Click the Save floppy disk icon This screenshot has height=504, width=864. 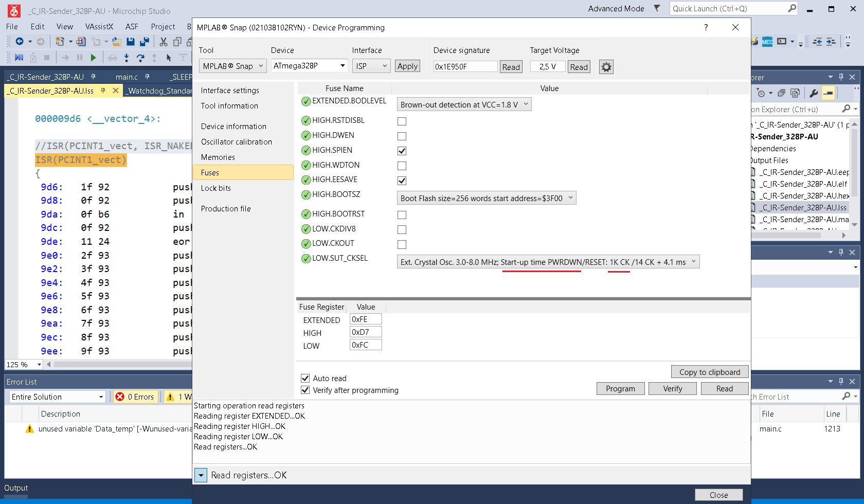point(131,42)
